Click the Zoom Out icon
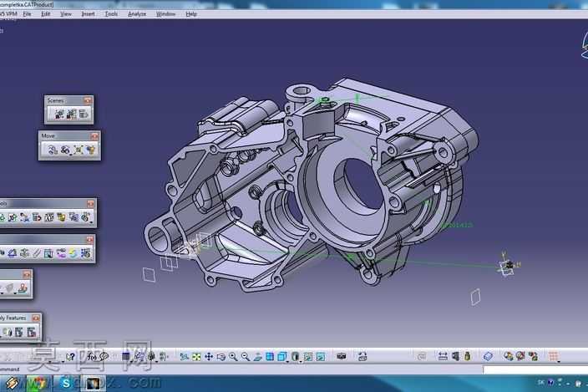 pyautogui.click(x=246, y=357)
